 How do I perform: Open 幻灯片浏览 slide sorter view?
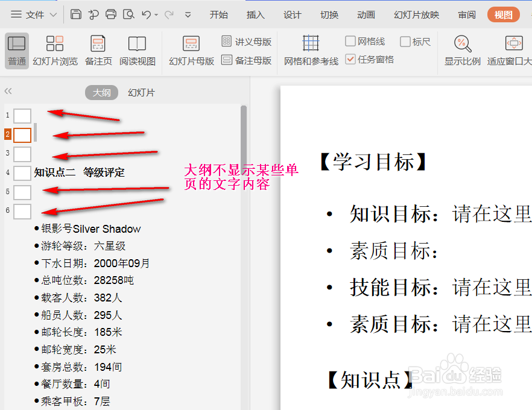[55, 51]
